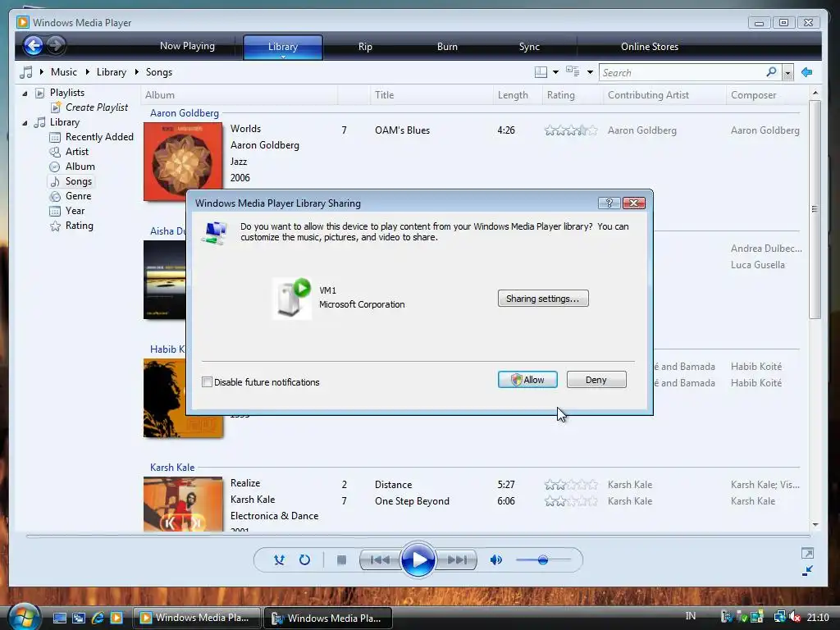The height and width of the screenshot is (630, 840).
Task: Skip to next track
Action: pyautogui.click(x=456, y=559)
